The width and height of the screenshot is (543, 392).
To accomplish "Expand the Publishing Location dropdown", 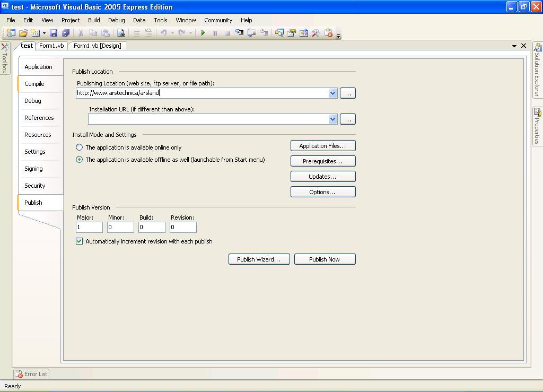I will [x=332, y=93].
